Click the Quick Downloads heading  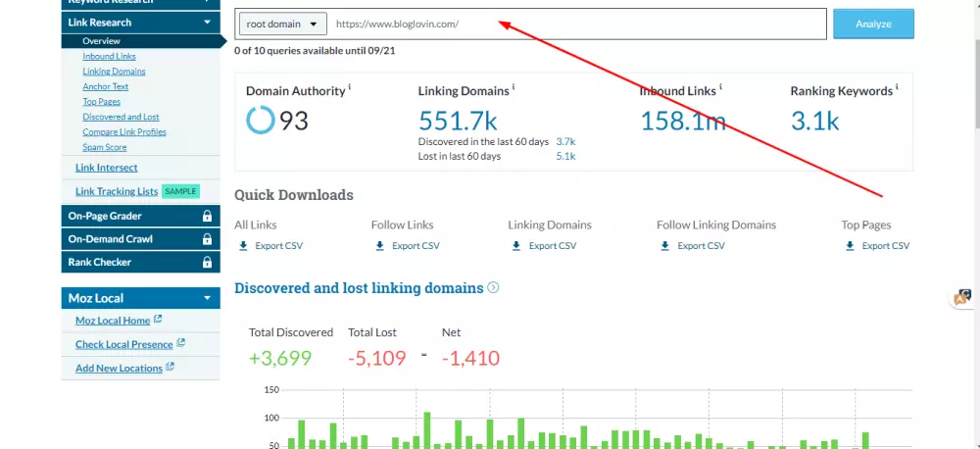pos(294,195)
